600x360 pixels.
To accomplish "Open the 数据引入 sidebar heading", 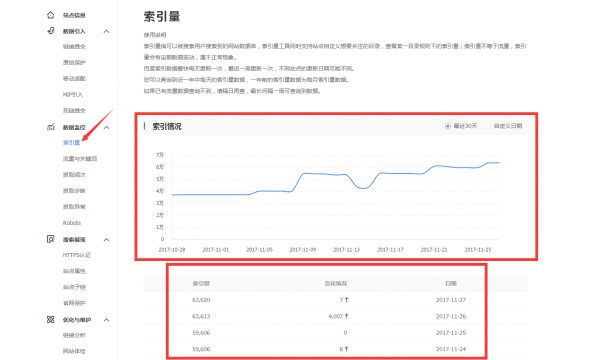I will 74,31.
